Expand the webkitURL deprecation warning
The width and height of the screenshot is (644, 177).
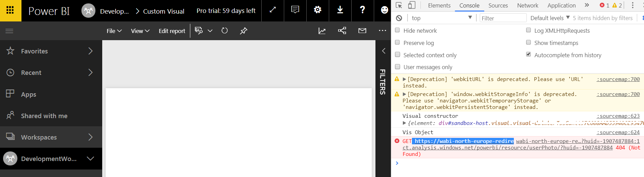(404, 79)
